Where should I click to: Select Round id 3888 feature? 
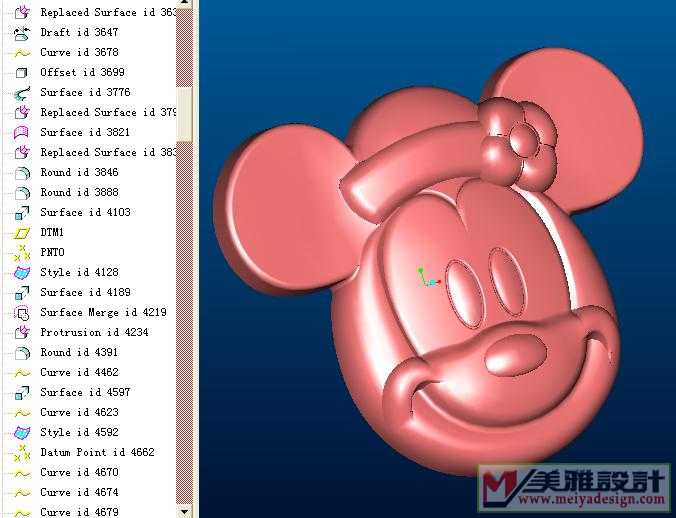[x=79, y=193]
